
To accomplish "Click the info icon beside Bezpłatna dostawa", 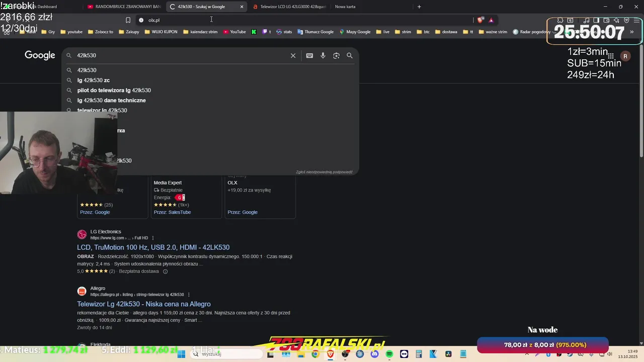I will point(165,271).
